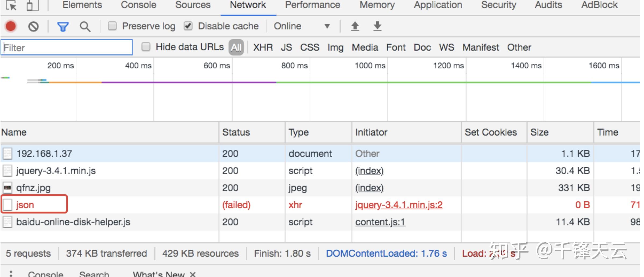Check Hide data URLs checkbox
644x277 pixels.
pyautogui.click(x=146, y=47)
